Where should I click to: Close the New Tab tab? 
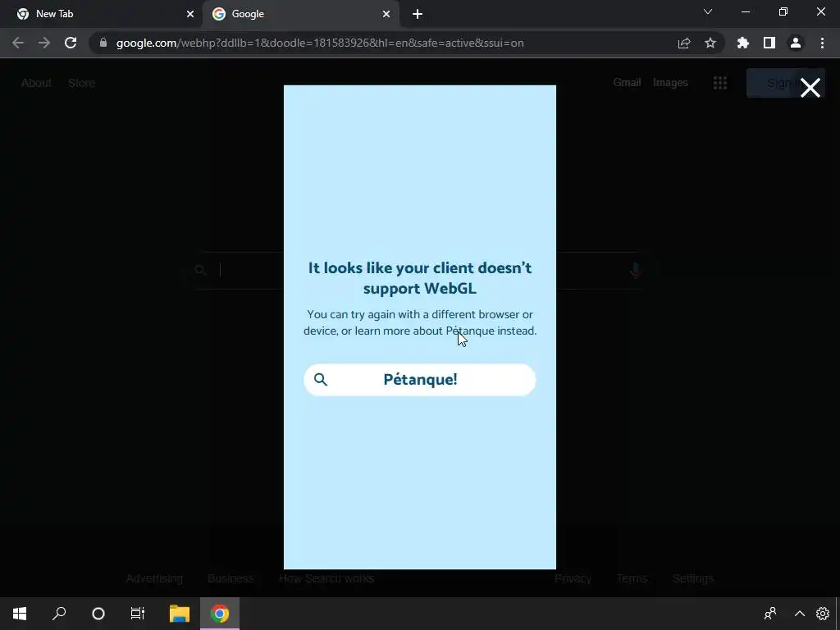pos(189,14)
